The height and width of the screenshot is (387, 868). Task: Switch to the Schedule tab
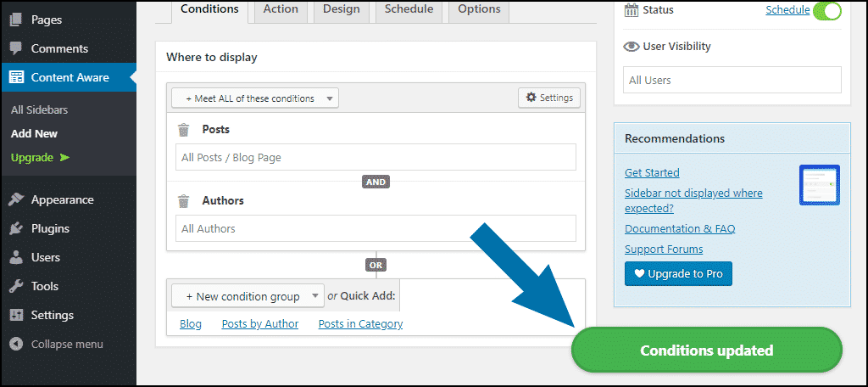pos(409,9)
